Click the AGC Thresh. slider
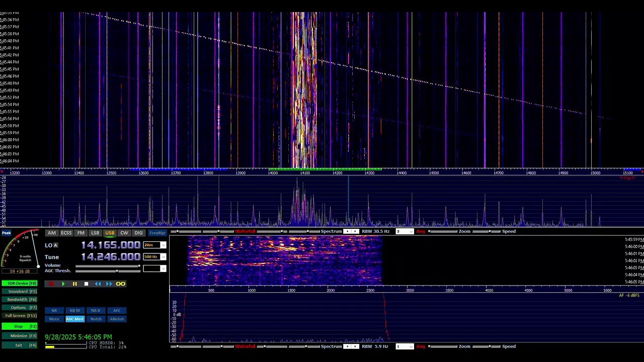The height and width of the screenshot is (362, 644). [108, 271]
